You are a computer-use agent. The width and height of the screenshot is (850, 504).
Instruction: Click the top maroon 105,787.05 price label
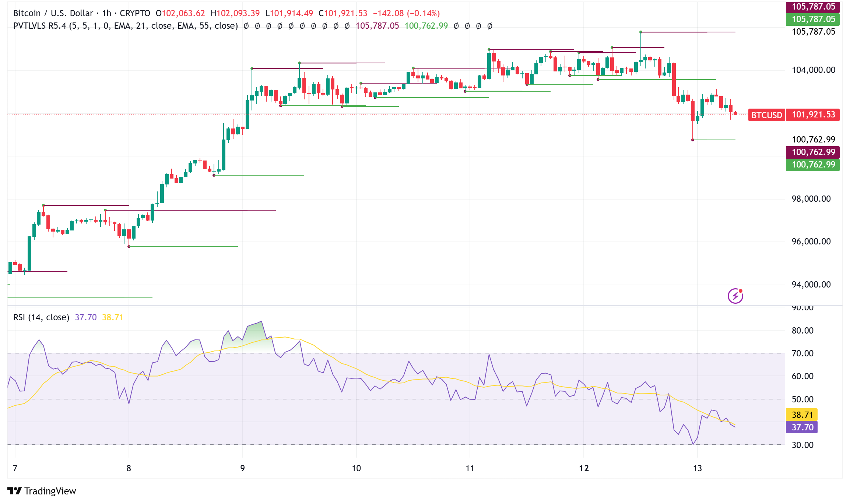pos(813,7)
